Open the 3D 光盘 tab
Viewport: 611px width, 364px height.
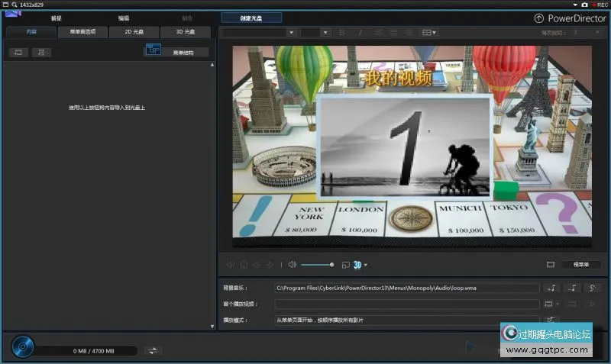[x=185, y=32]
